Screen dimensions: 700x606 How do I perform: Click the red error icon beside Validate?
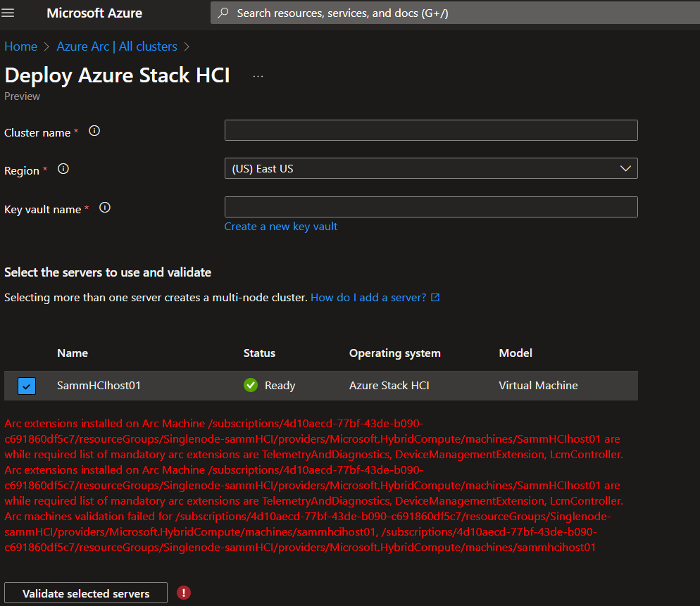point(183,593)
